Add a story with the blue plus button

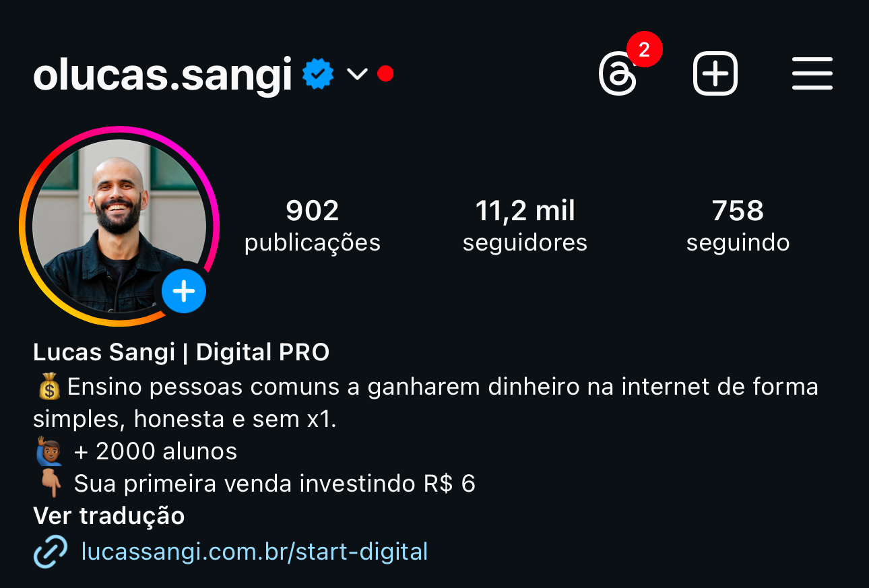click(x=184, y=292)
